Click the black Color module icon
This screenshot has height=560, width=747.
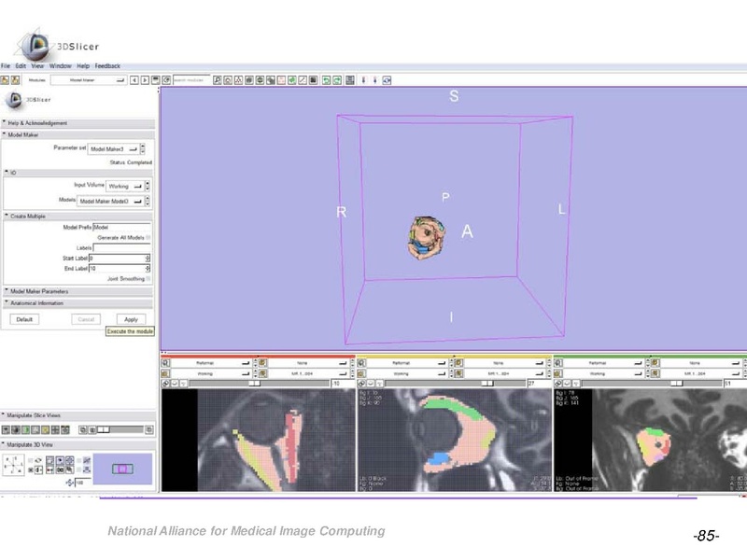tap(313, 80)
